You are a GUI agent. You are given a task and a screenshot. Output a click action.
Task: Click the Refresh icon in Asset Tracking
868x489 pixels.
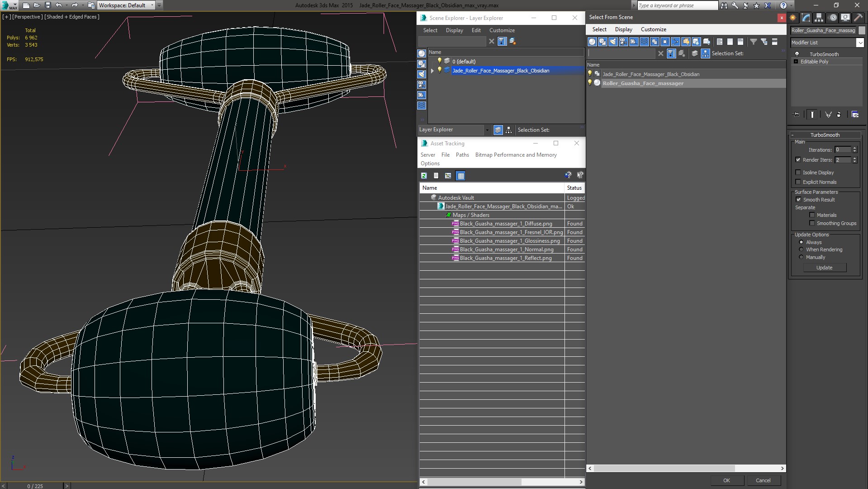coord(424,176)
